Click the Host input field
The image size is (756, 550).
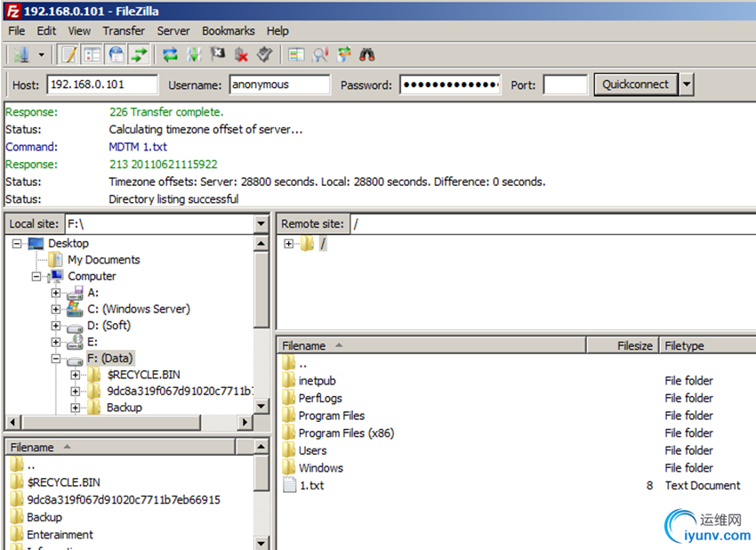click(x=102, y=85)
